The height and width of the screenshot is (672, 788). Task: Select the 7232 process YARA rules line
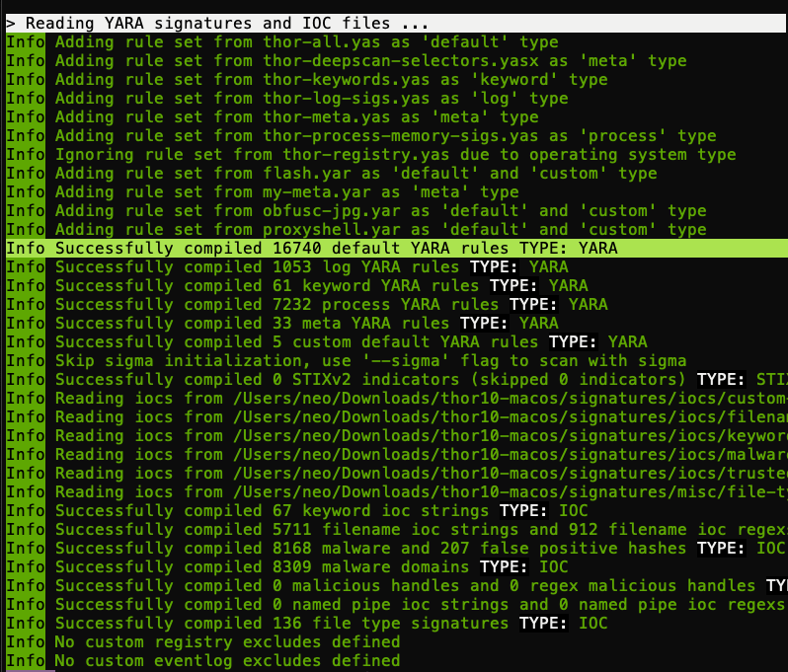331,305
